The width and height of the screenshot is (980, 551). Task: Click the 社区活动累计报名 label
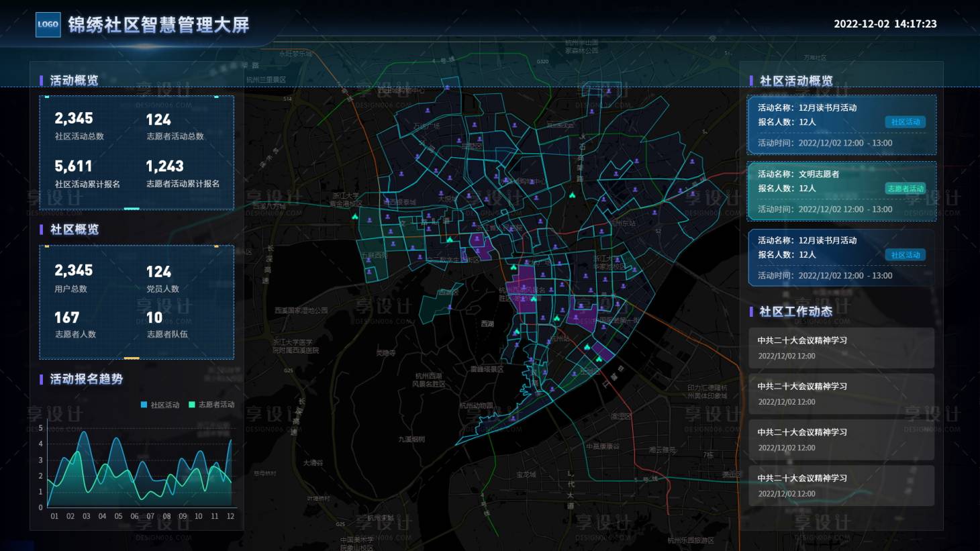(x=87, y=184)
